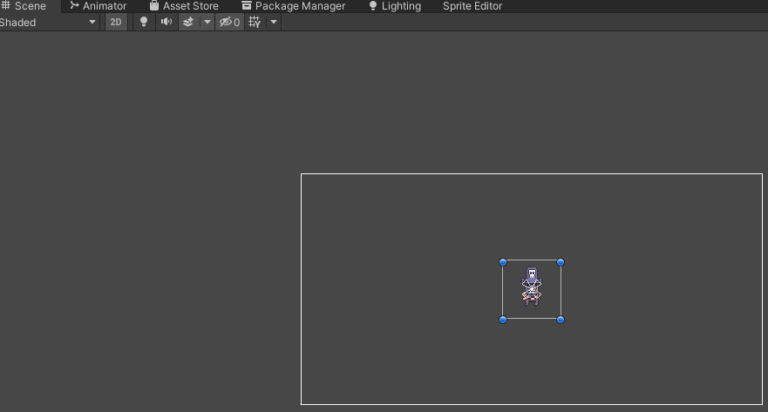
Task: Switch to the Scene tab
Action: pyautogui.click(x=24, y=6)
